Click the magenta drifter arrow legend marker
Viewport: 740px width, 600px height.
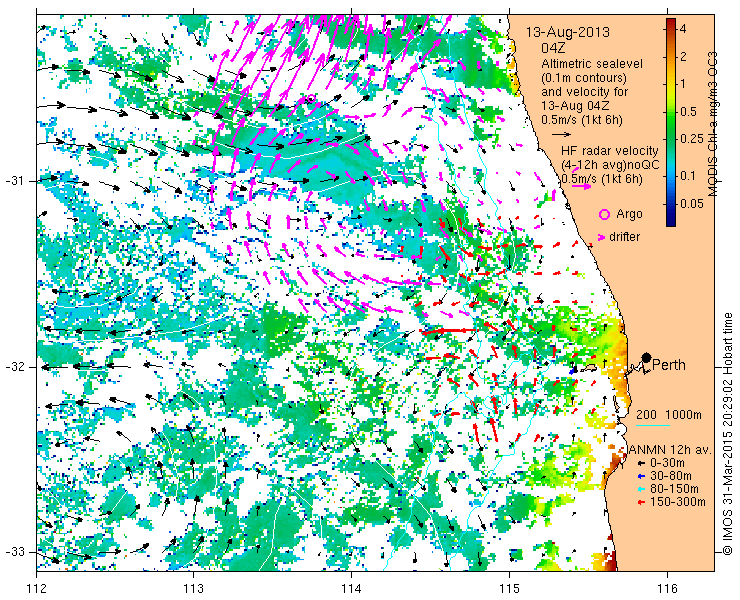click(602, 237)
